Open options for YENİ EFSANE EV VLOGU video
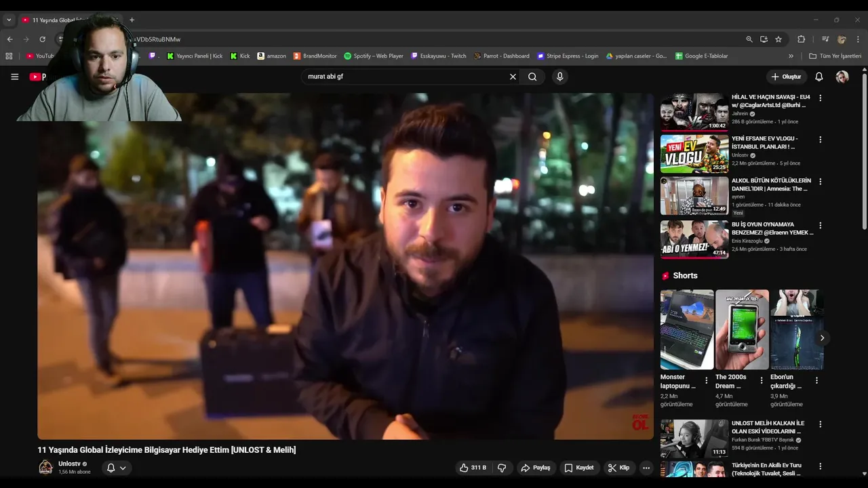The height and width of the screenshot is (488, 868). point(820,140)
